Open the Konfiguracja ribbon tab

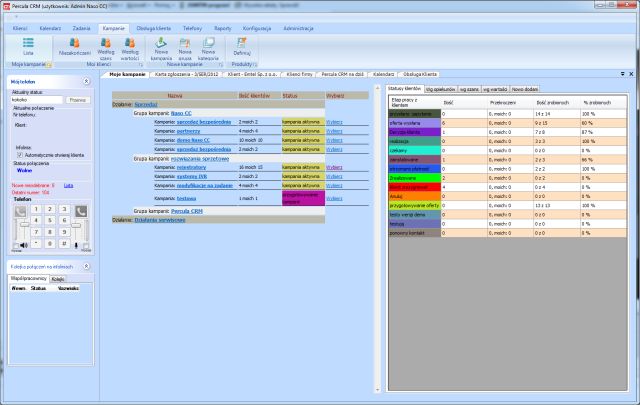tap(257, 29)
